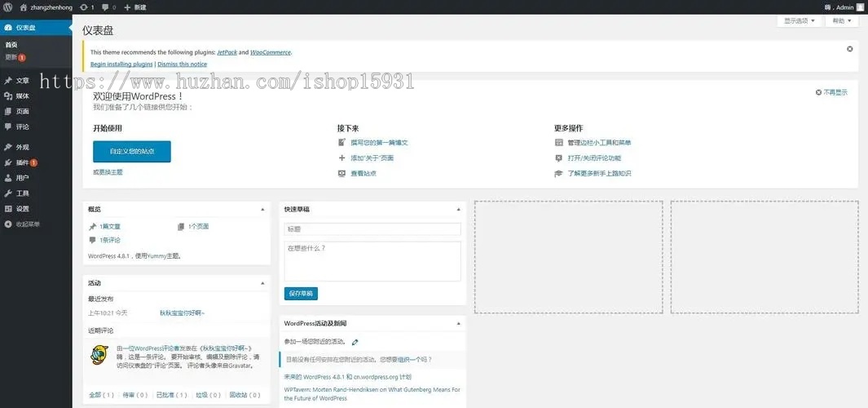Viewport: 868px width, 408px height.
Task: Click pencil icon to edit event location
Action: pyautogui.click(x=355, y=342)
